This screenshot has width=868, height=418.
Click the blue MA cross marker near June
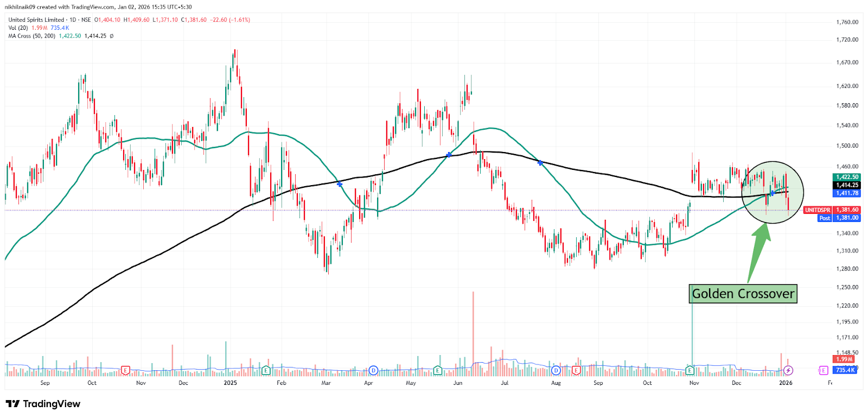[x=449, y=155]
